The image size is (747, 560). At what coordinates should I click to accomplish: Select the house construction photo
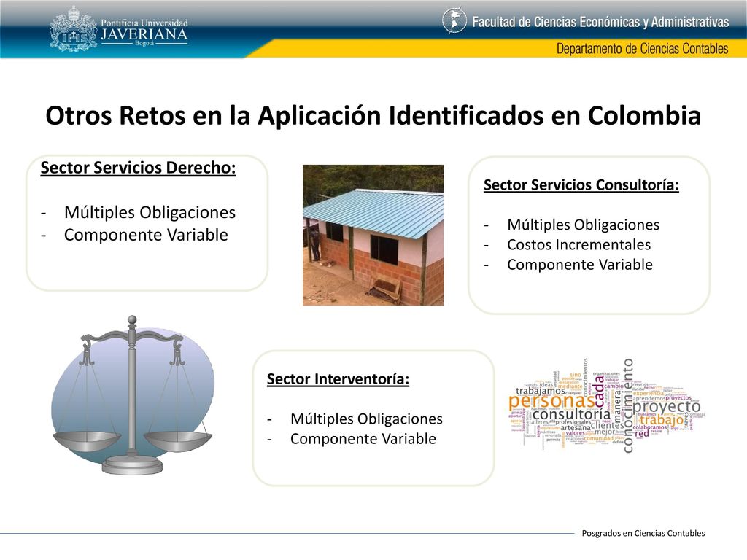373,236
